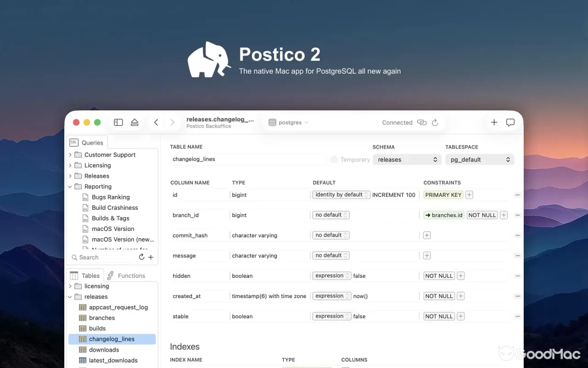
Task: Refresh the queries list next to Search
Action: (141, 257)
